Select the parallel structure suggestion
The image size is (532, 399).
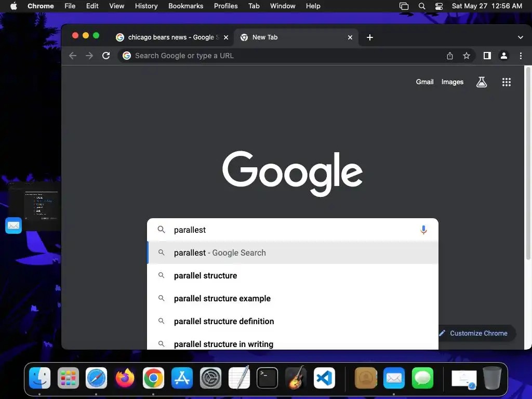coord(293,275)
